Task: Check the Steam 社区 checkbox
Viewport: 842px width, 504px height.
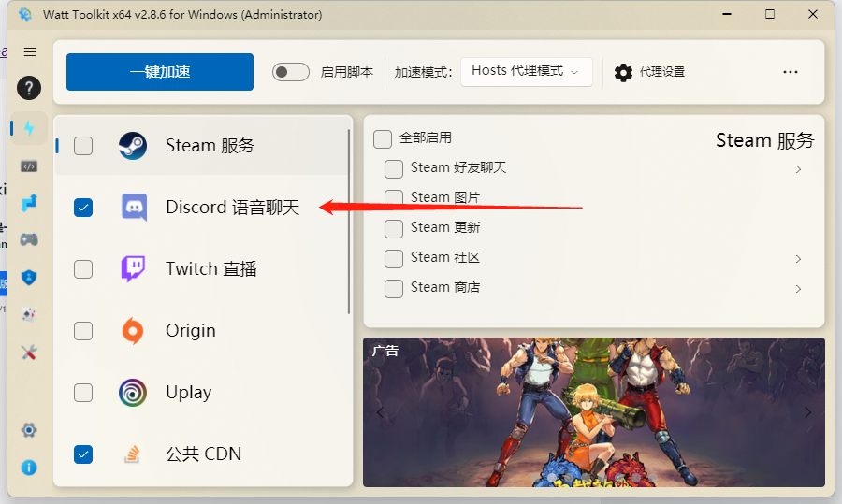Action: pyautogui.click(x=394, y=259)
